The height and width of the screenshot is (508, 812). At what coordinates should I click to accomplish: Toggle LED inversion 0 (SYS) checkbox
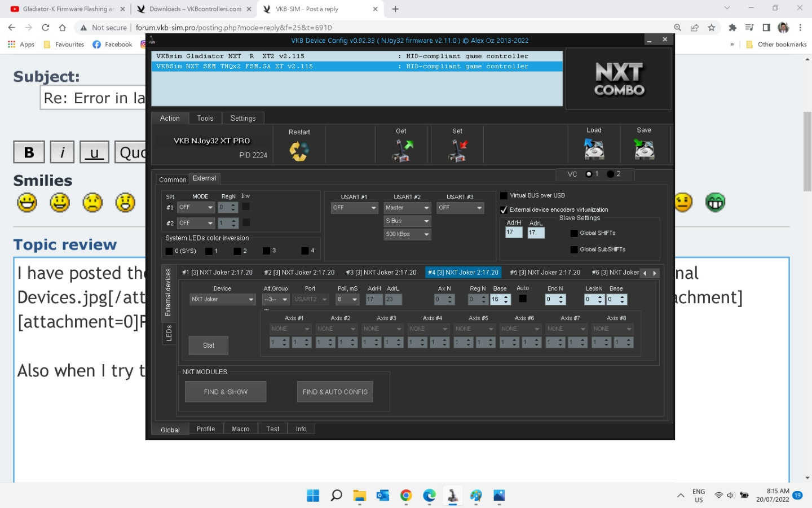(169, 251)
